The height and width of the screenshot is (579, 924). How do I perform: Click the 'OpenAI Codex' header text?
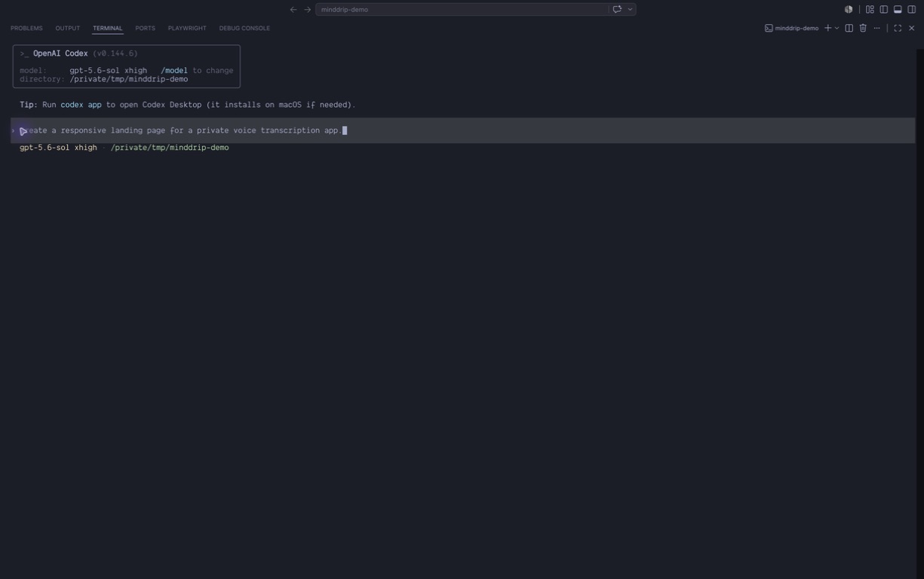pos(60,54)
